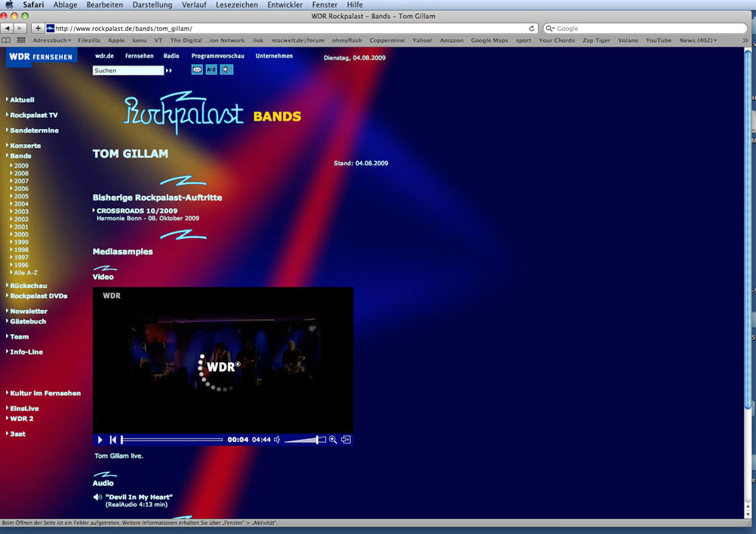
Task: Open the Filezilla bookmark
Action: coord(89,41)
